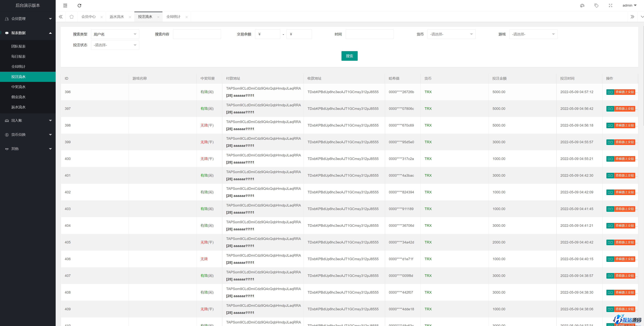This screenshot has height=326, width=644.
Task: Open the 投注状态 dropdown
Action: (x=115, y=45)
